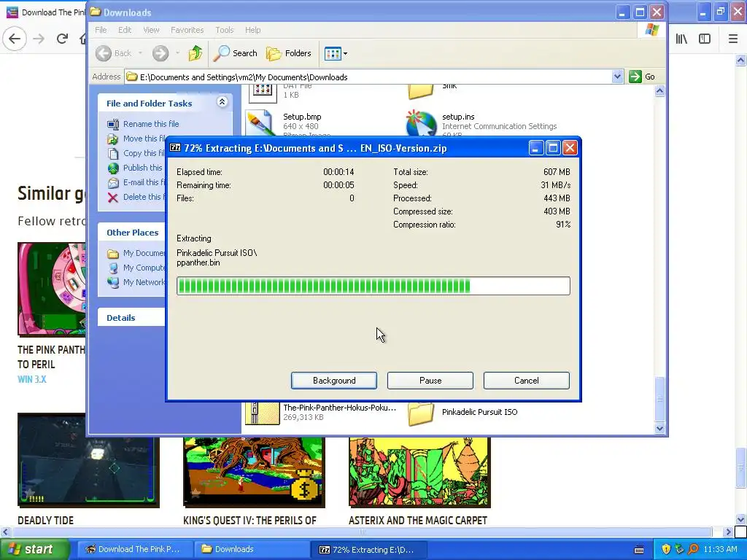This screenshot has height=560, width=747.
Task: Click the security shield tray icon
Action: pos(666,549)
